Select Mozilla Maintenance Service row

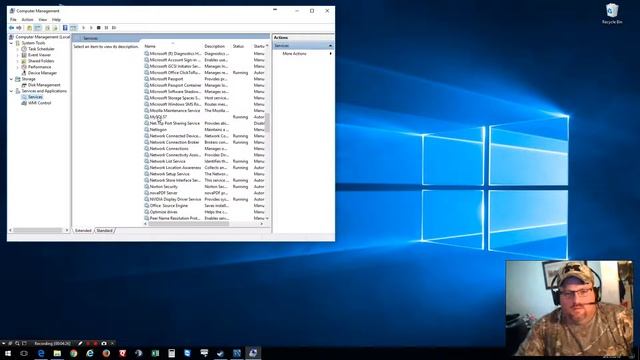[204, 111]
